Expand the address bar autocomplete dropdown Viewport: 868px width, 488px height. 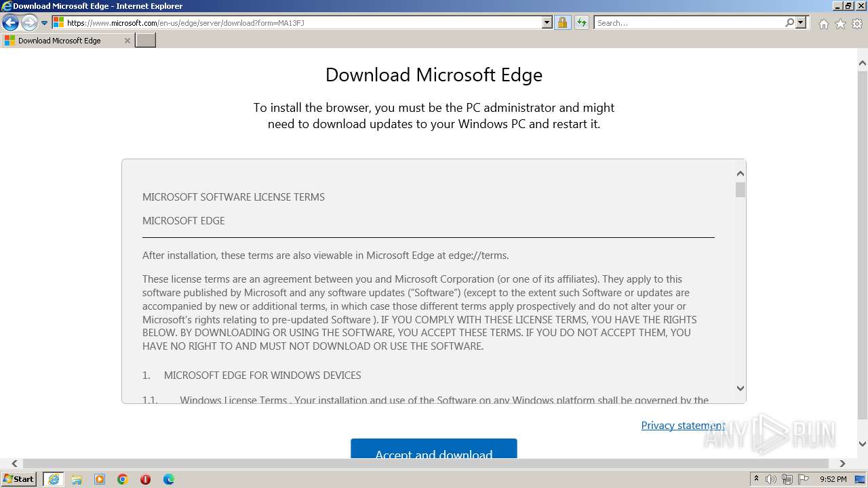(x=547, y=22)
